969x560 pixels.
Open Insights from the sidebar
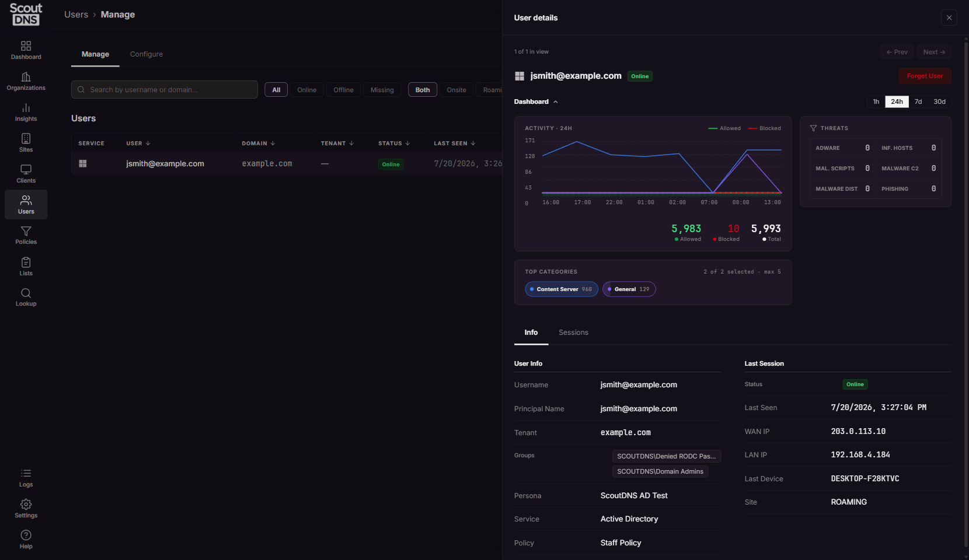coord(26,112)
